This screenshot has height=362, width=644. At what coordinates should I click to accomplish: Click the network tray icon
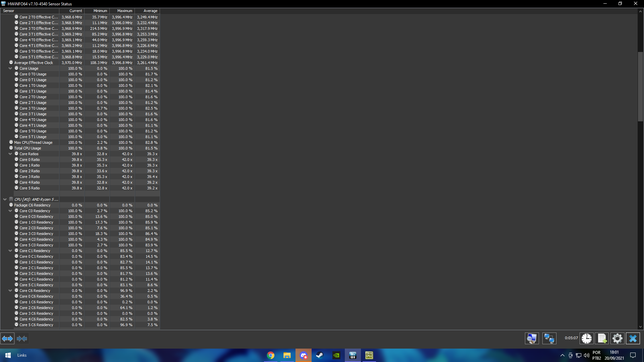coord(579,355)
